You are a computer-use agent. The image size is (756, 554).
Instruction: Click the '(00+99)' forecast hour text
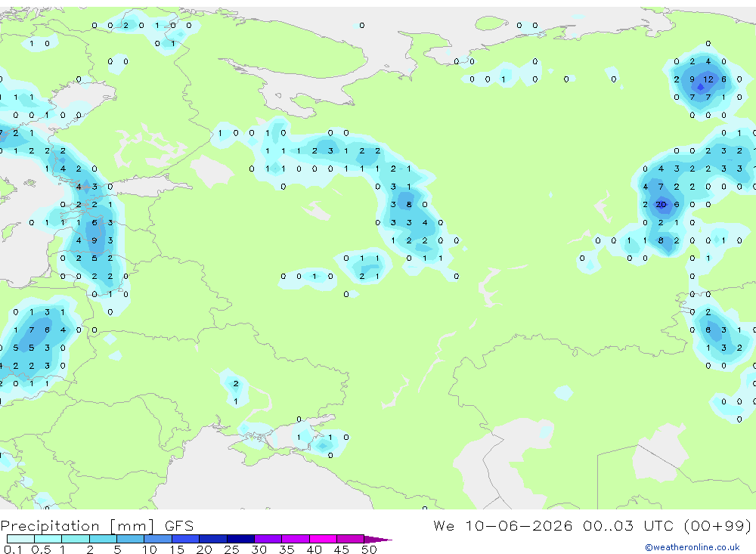(x=718, y=525)
